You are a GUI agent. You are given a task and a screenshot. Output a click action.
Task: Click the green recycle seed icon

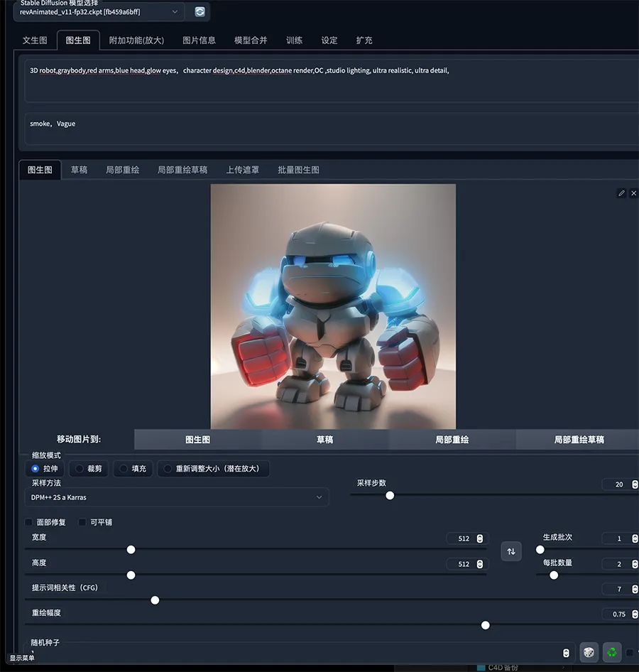click(611, 652)
